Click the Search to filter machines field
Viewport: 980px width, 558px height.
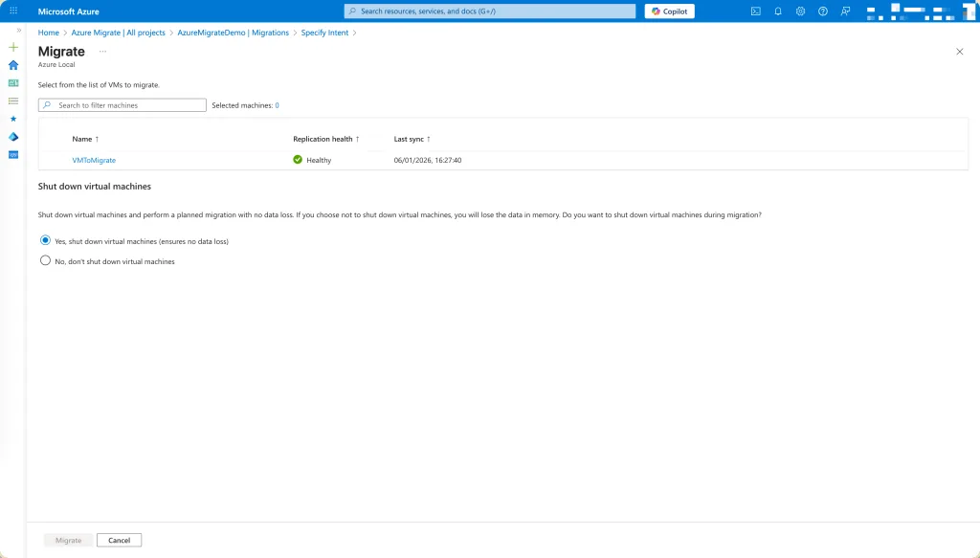122,105
